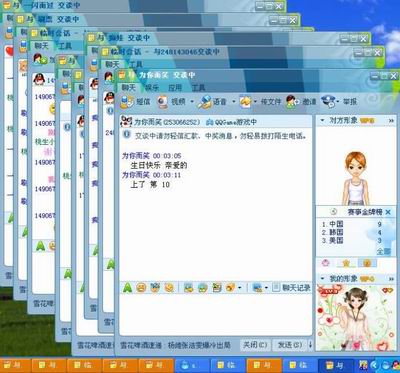
Task: Collapse the 我的形象 panel triangle
Action: [322, 278]
